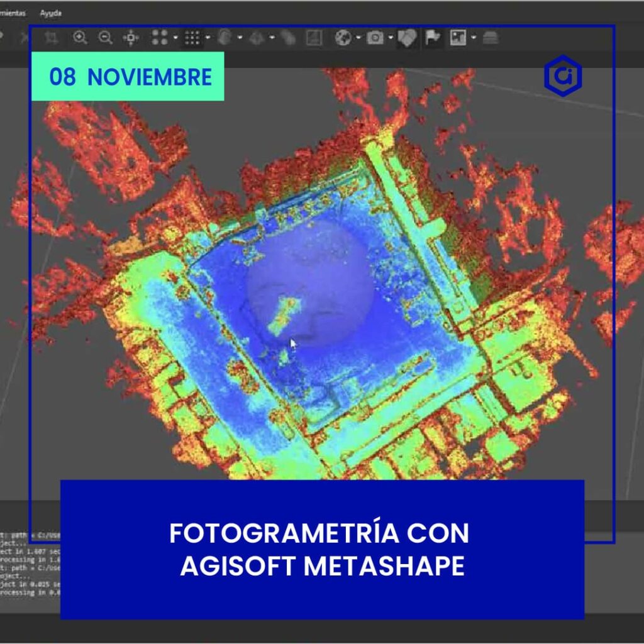Click the Zoom In magnifier icon
The image size is (644, 644).
pyautogui.click(x=80, y=38)
